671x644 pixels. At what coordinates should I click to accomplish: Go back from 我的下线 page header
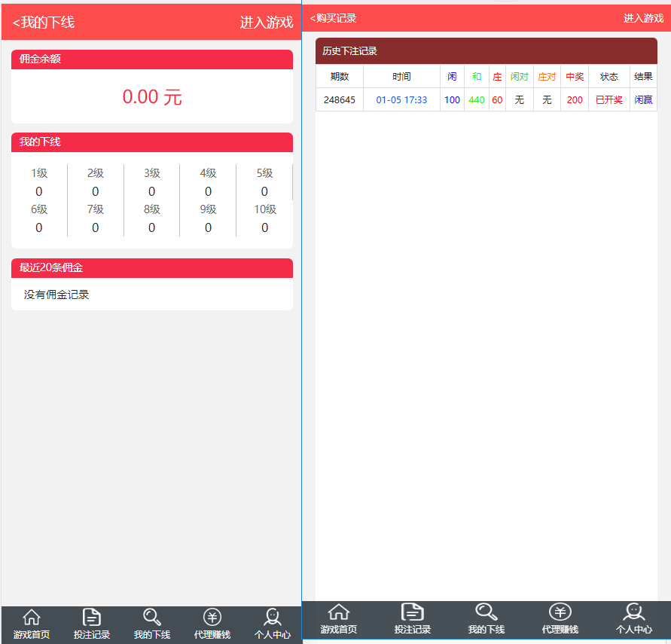pos(44,23)
